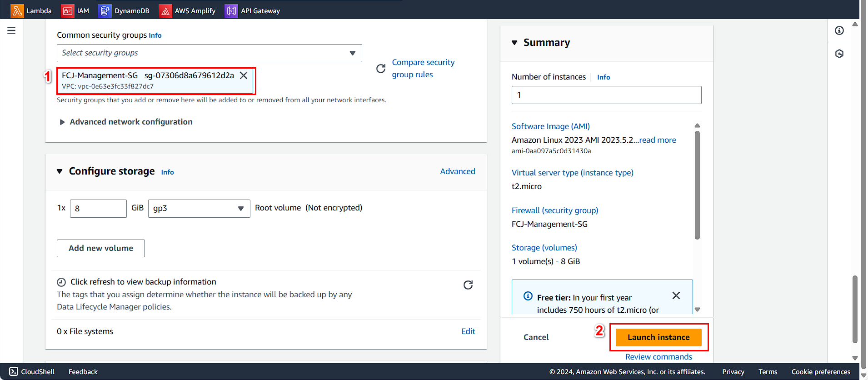Open the DynamoDB service shortcut

click(124, 10)
